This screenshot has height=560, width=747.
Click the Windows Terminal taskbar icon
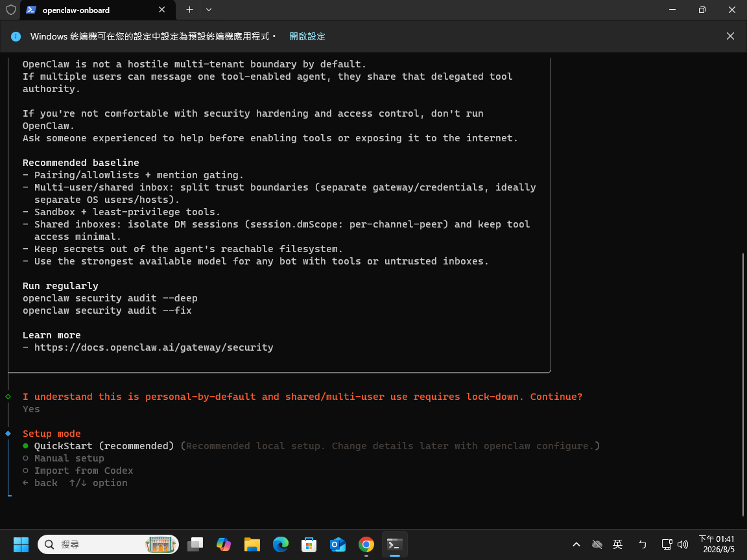[x=395, y=544]
